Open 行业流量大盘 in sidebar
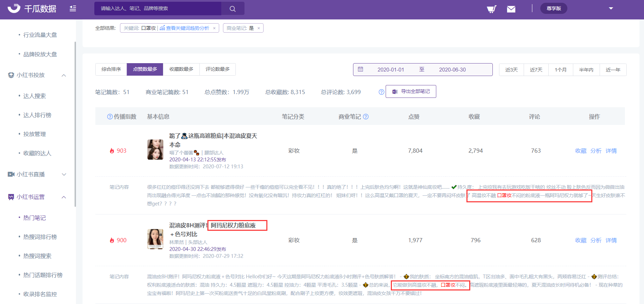Image resolution: width=644 pixels, height=304 pixels. pos(40,35)
